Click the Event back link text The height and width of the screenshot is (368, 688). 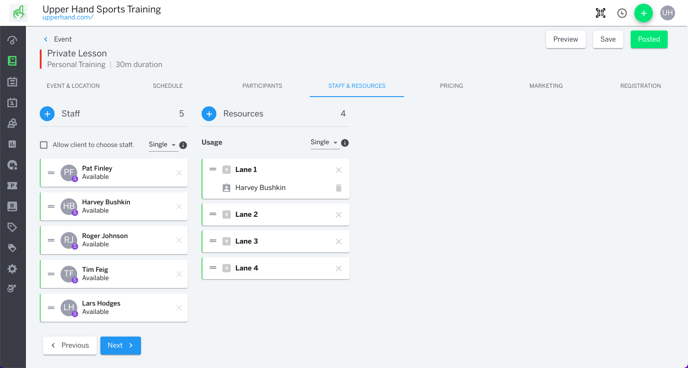click(x=63, y=39)
